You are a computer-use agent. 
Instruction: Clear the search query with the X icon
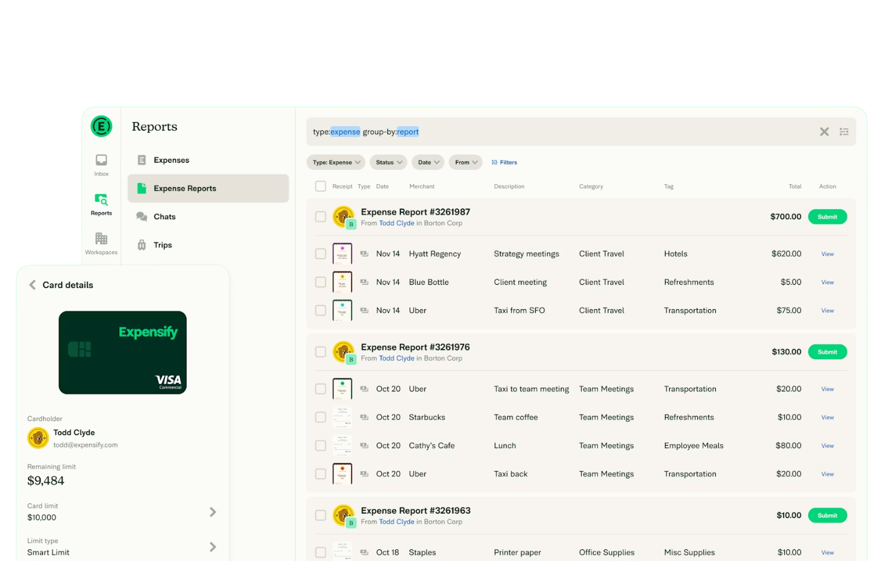pos(824,132)
